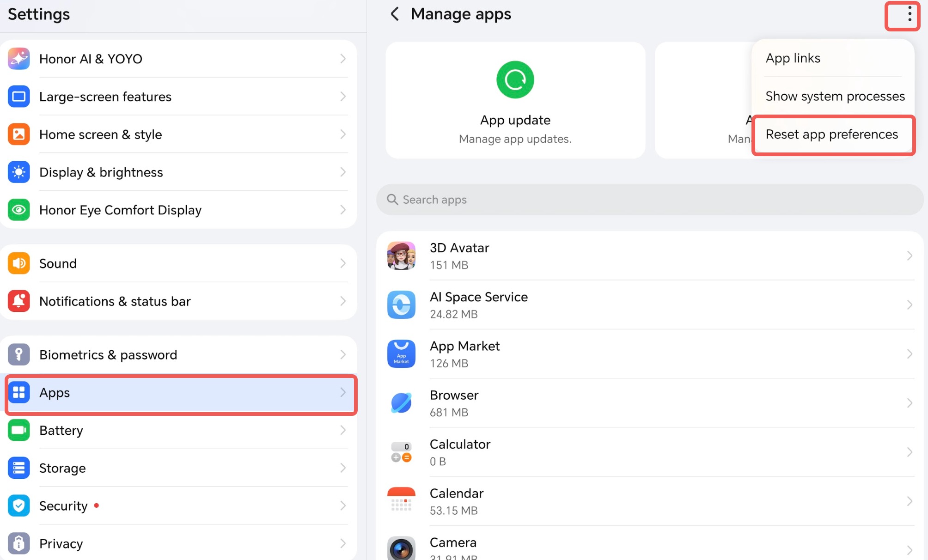Viewport: 928px width, 560px height.
Task: Open the 3D Avatar app icon
Action: (401, 256)
